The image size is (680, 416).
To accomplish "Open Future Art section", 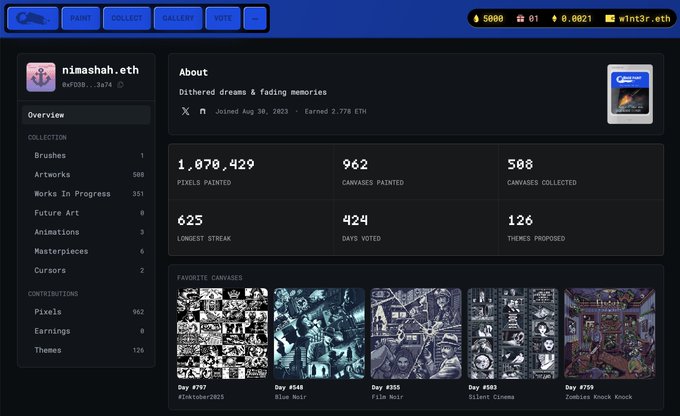I will point(86,213).
